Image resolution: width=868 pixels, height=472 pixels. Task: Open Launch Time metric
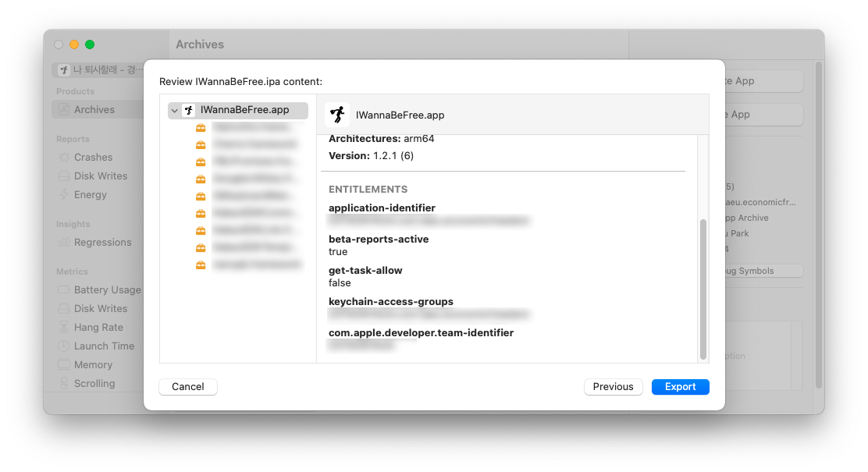[x=104, y=346]
